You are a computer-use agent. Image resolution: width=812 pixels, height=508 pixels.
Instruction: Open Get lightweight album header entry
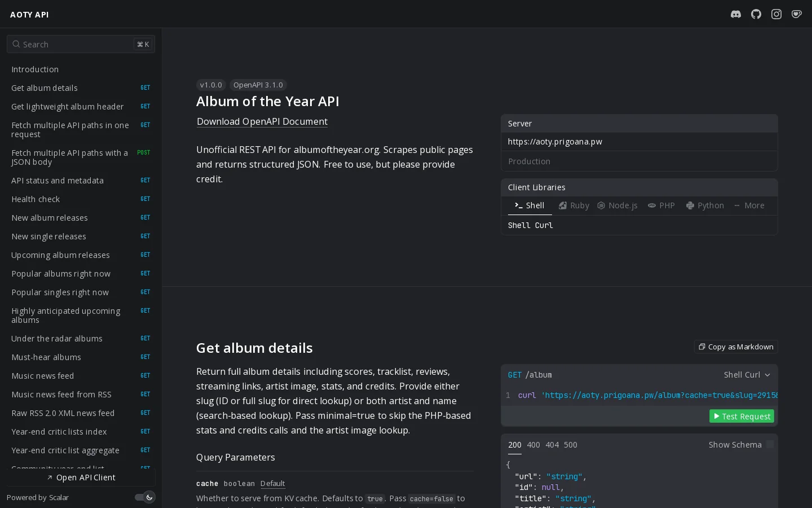click(x=81, y=107)
